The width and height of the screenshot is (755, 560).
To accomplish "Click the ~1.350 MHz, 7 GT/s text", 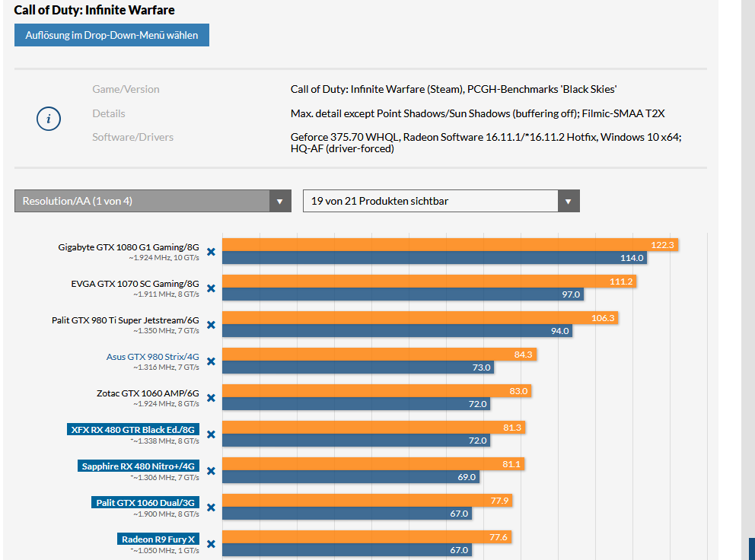I will [x=166, y=331].
